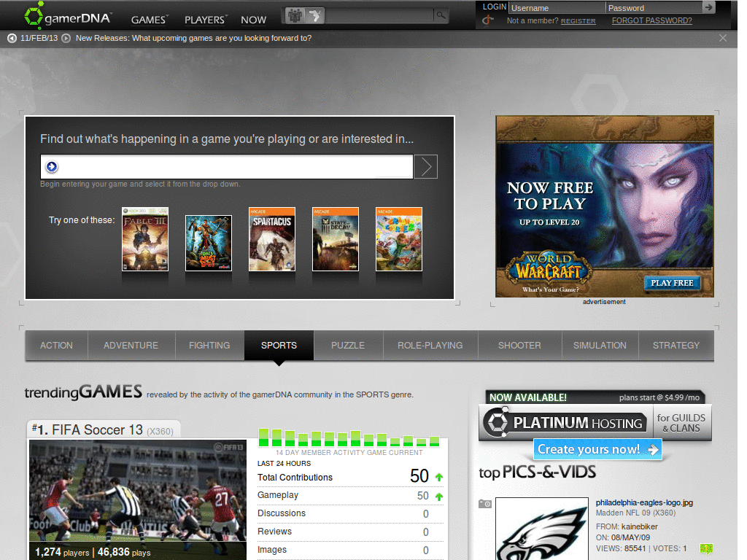Click the gamerDNA logo
This screenshot has width=747, height=560.
tap(68, 16)
